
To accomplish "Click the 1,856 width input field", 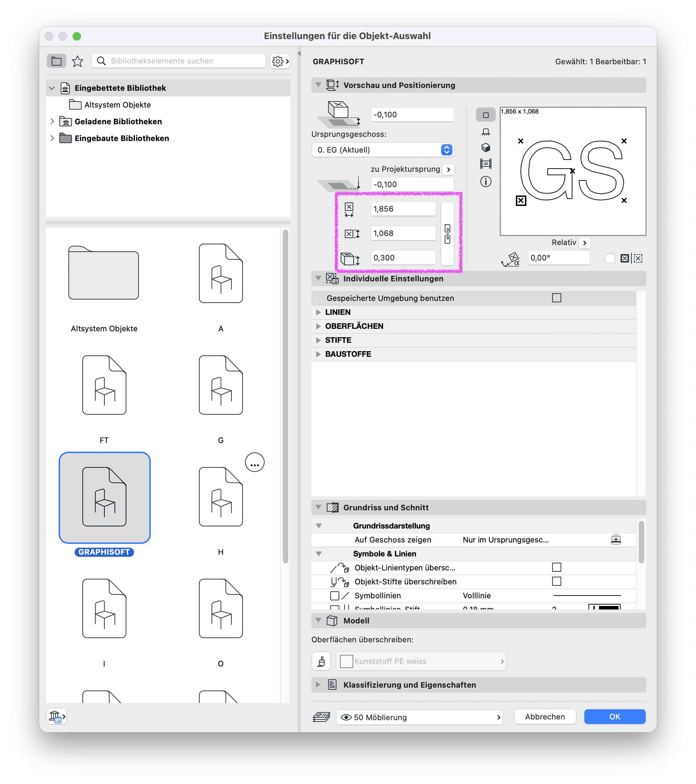I will pos(403,209).
